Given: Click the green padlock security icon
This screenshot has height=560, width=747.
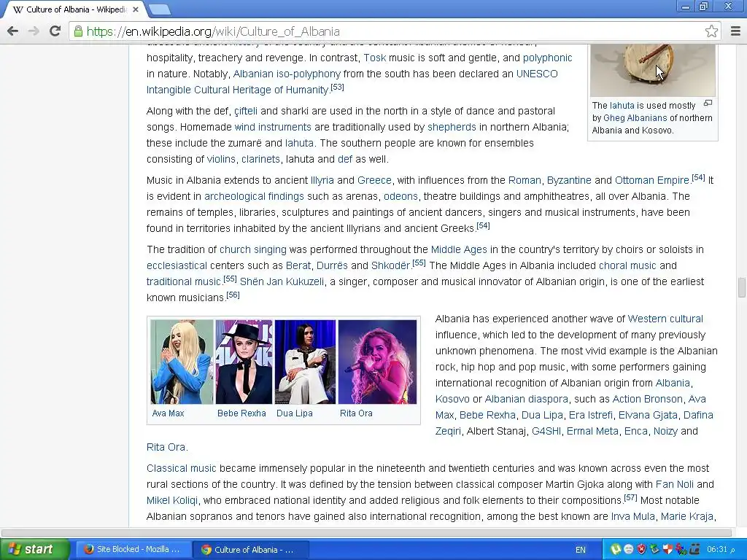Looking at the screenshot, I should 79,31.
